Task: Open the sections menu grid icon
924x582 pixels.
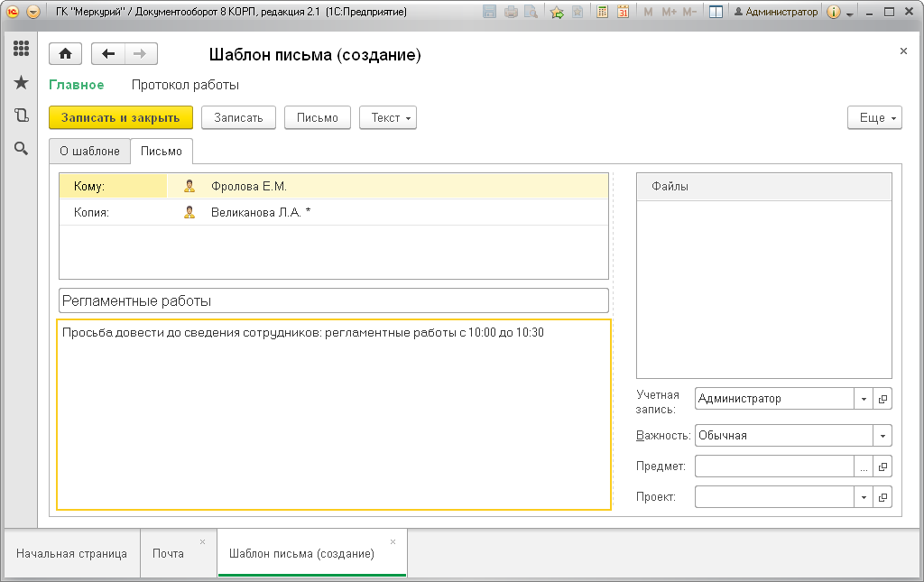Action: tap(22, 49)
